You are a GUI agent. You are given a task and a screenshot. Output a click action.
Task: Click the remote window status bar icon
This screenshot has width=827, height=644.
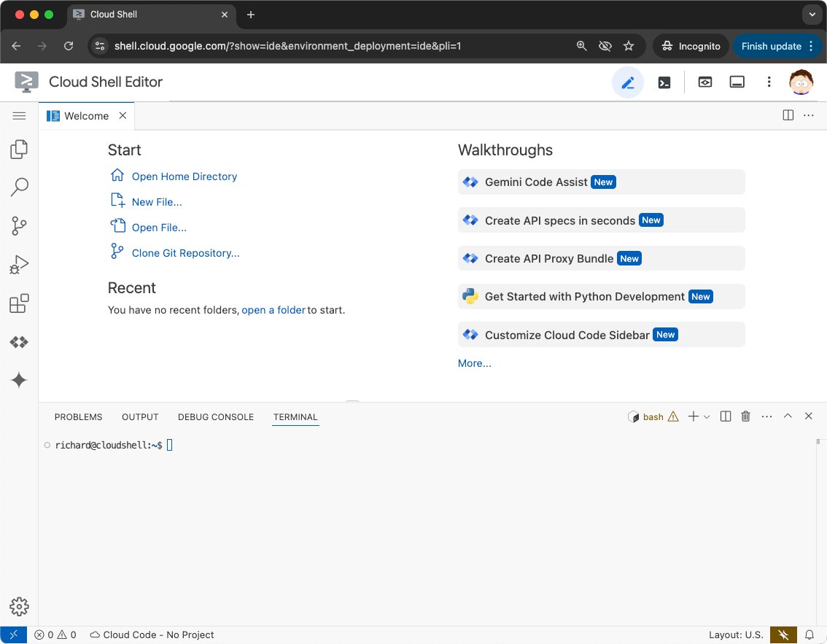pos(14,635)
